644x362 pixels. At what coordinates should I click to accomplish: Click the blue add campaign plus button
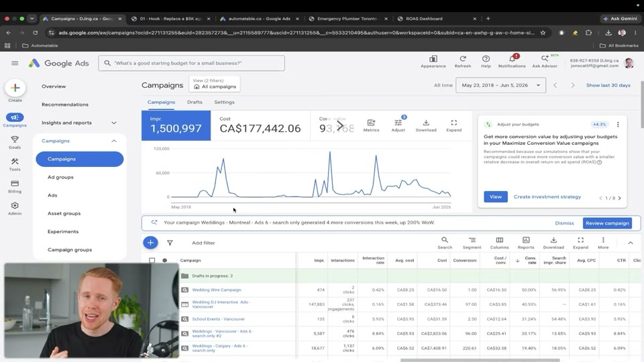[150, 243]
